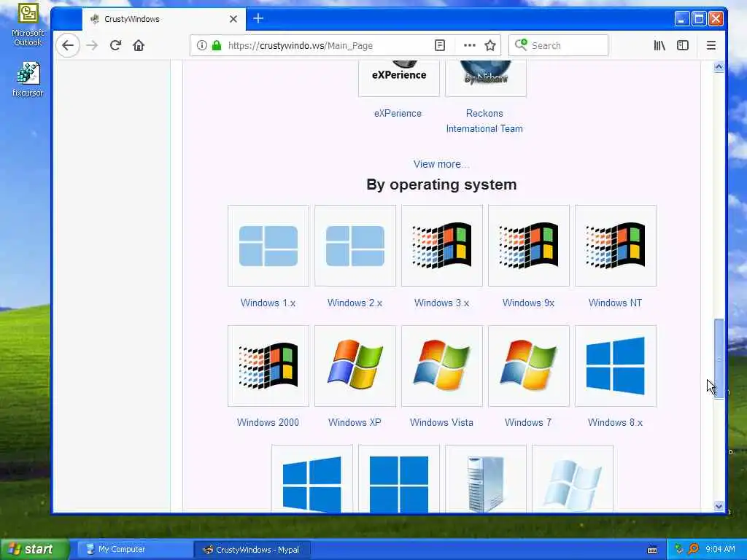Toggle reader view icon in address bar
This screenshot has width=747, height=560.
(440, 46)
